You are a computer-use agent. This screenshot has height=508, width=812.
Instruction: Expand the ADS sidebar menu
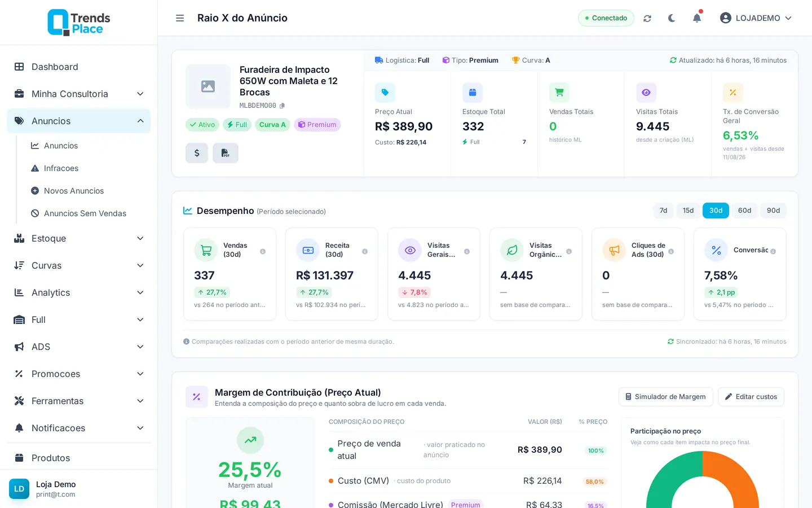click(79, 347)
